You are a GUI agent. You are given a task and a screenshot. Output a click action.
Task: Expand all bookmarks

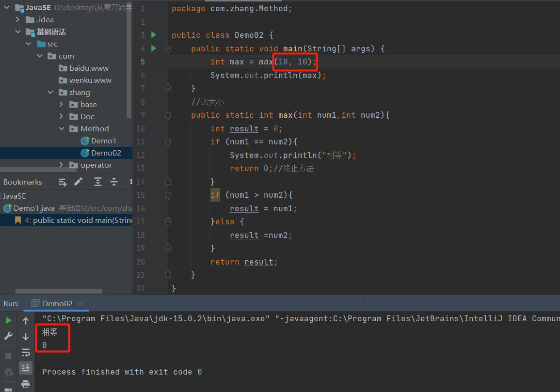pos(97,182)
